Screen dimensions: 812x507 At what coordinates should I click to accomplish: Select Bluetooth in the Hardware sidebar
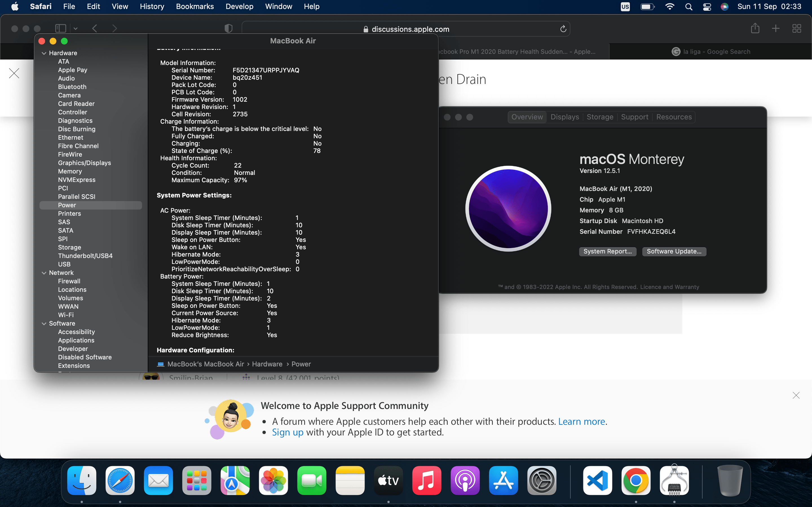coord(72,86)
